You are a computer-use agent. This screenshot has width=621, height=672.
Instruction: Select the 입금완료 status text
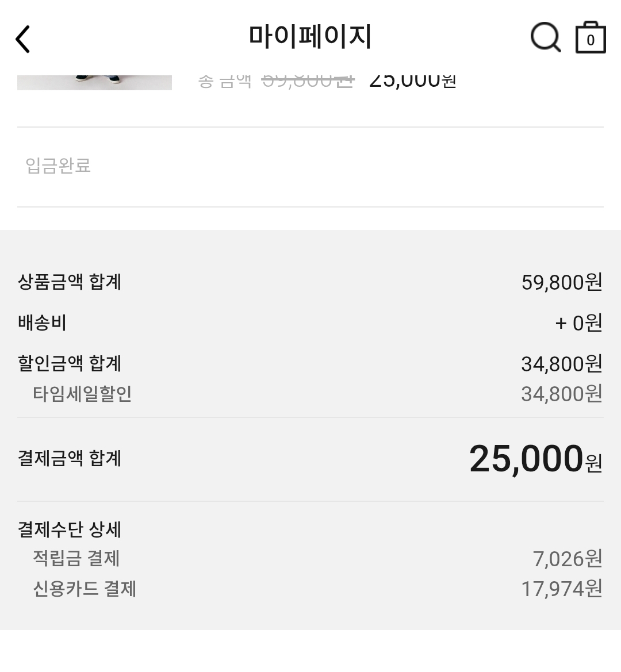(x=58, y=166)
